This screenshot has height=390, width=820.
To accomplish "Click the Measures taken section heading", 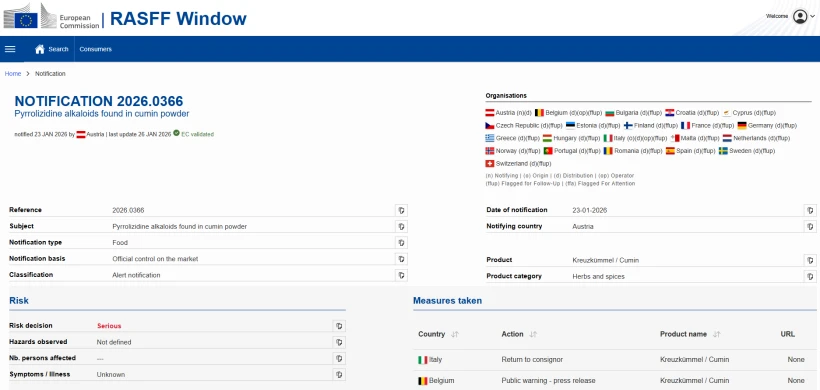I will (447, 301).
